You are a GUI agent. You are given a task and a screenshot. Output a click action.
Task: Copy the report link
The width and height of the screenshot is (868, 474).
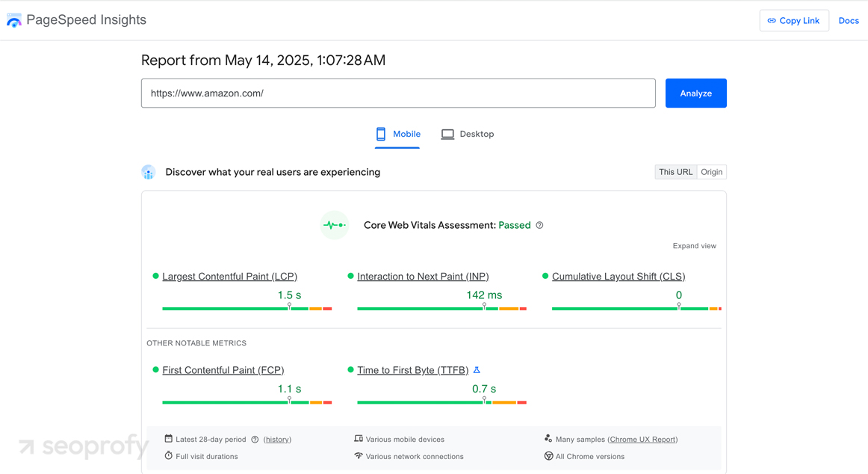tap(794, 20)
